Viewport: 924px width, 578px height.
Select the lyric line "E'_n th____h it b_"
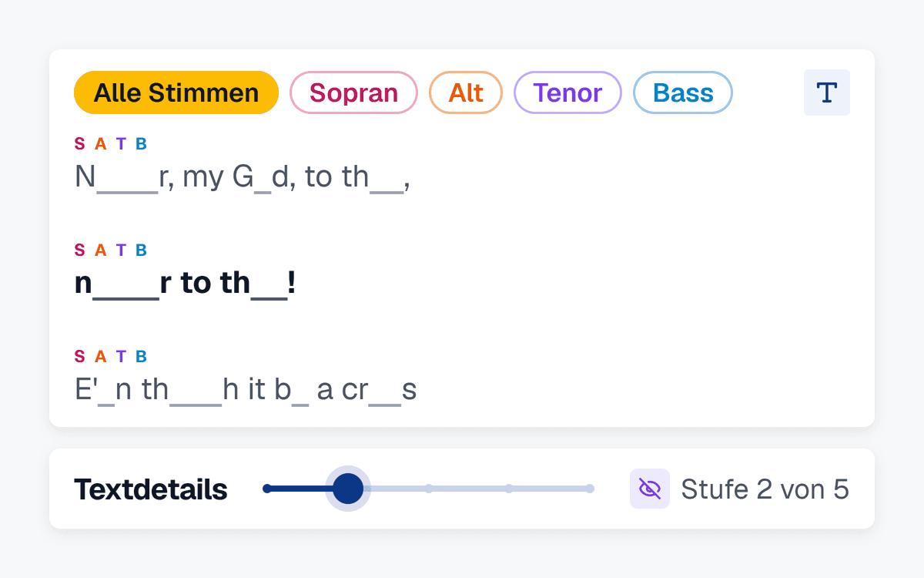246,390
